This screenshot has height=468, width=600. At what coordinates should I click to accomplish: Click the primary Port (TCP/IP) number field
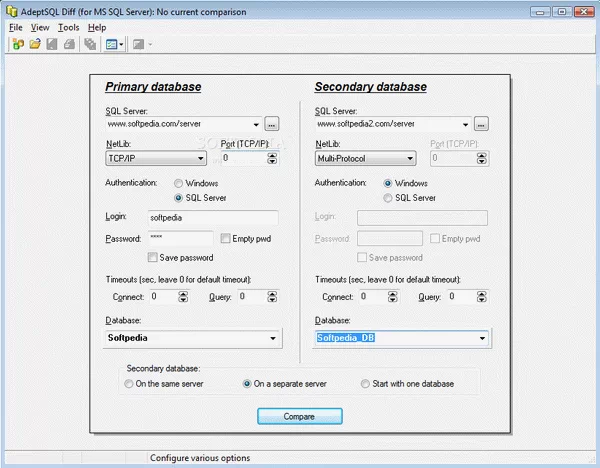(244, 158)
